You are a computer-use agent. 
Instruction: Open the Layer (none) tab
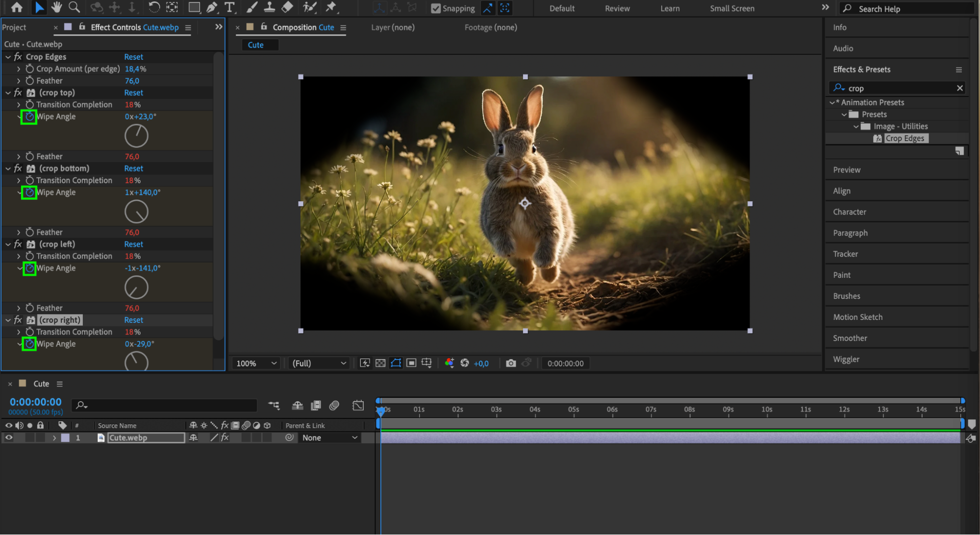click(x=392, y=27)
